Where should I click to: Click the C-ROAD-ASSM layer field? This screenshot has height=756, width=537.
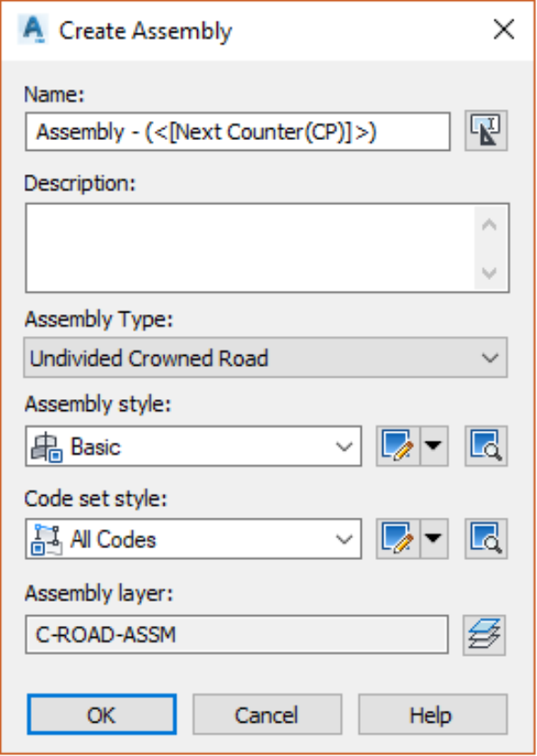(237, 634)
